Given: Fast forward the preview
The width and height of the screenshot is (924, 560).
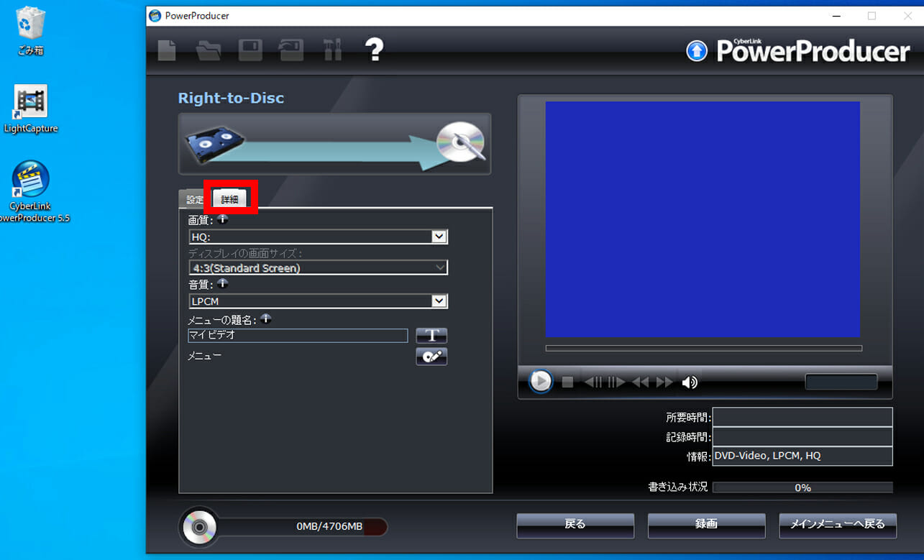Looking at the screenshot, I should tap(664, 382).
